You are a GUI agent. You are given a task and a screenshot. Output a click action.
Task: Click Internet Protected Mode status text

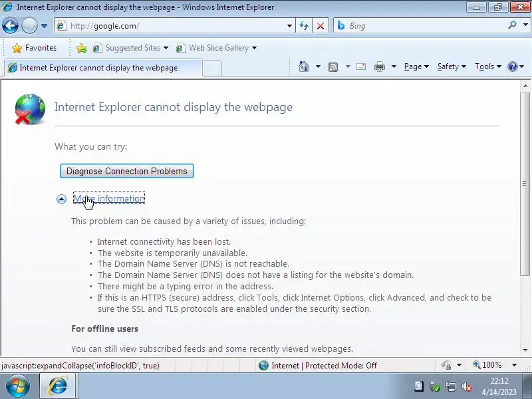coord(324,365)
